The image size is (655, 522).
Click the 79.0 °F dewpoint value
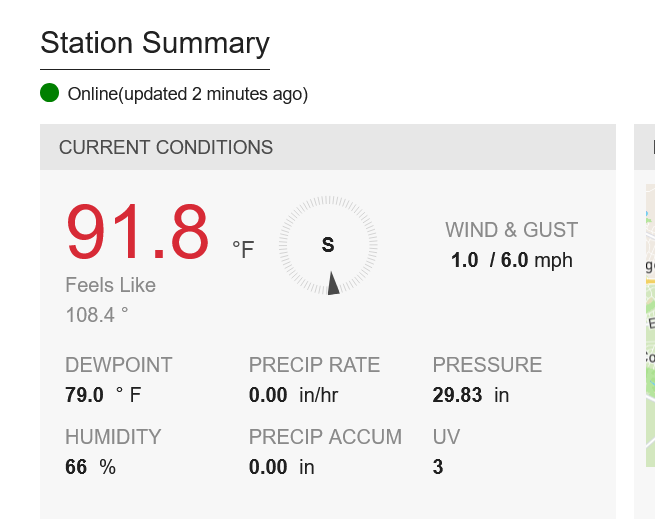pos(103,395)
